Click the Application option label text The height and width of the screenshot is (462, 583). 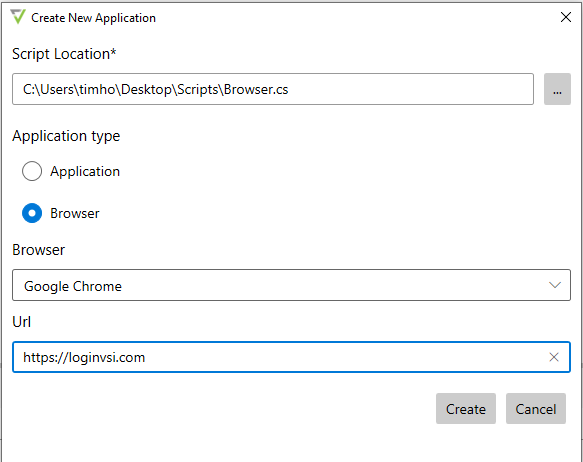click(85, 171)
